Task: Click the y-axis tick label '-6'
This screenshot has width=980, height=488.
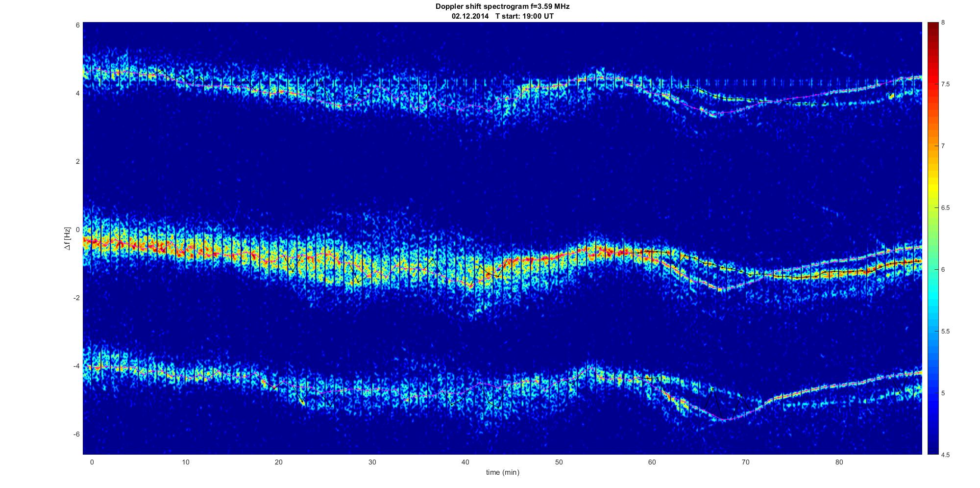Action: pos(76,434)
